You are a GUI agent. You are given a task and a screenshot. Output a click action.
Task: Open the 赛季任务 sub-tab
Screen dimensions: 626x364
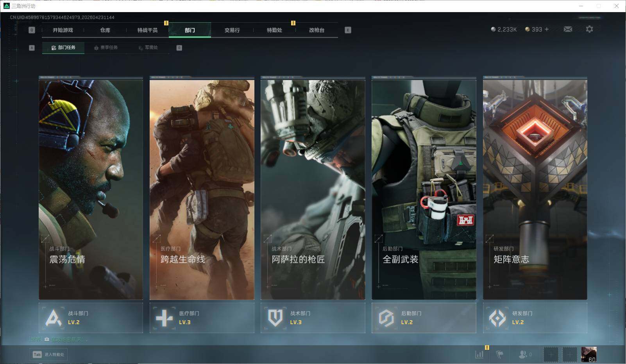click(106, 48)
